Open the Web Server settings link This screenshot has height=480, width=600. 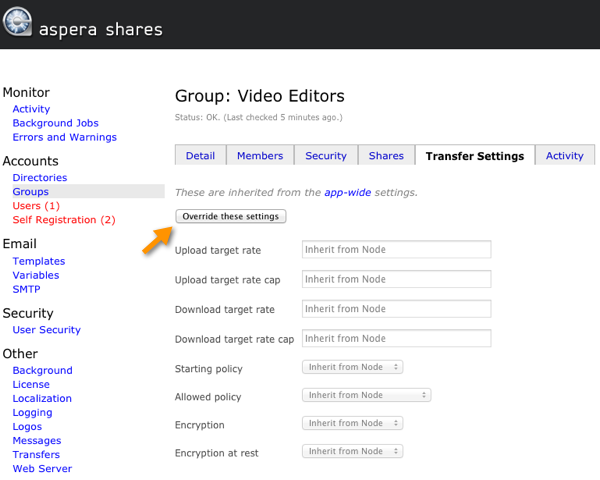[42, 469]
